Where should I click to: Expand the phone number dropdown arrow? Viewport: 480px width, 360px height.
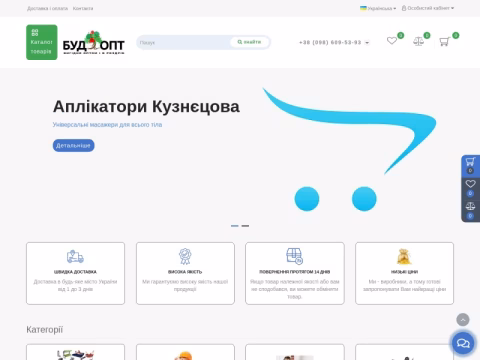click(367, 43)
